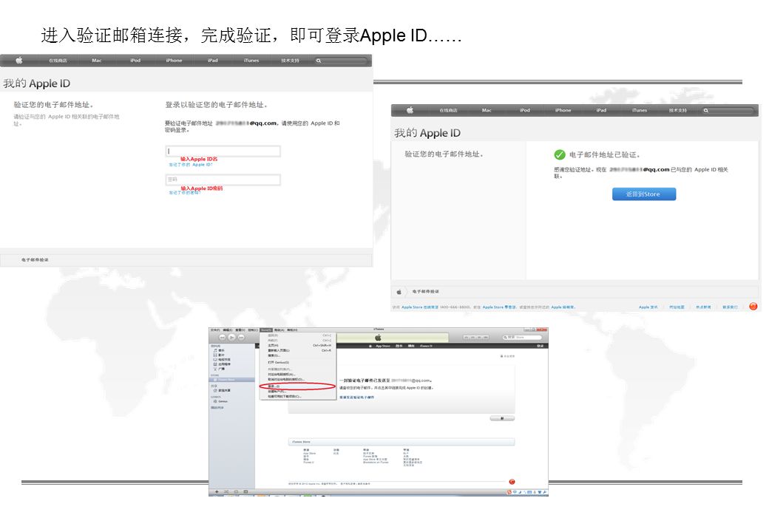
Task: Click the 密码 password input field
Action: click(223, 180)
